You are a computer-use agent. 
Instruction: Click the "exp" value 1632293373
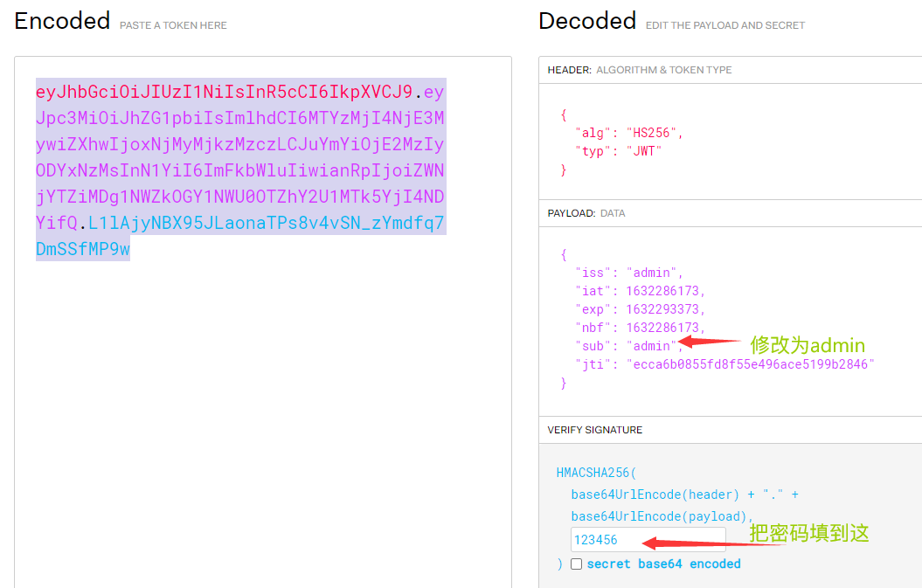pos(662,309)
